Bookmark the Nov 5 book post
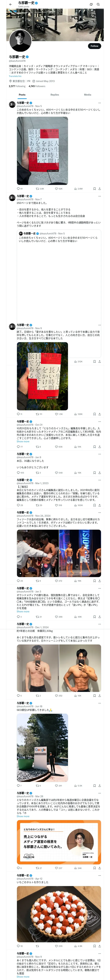The height and width of the screenshot is (980, 110). [x=95, y=189]
